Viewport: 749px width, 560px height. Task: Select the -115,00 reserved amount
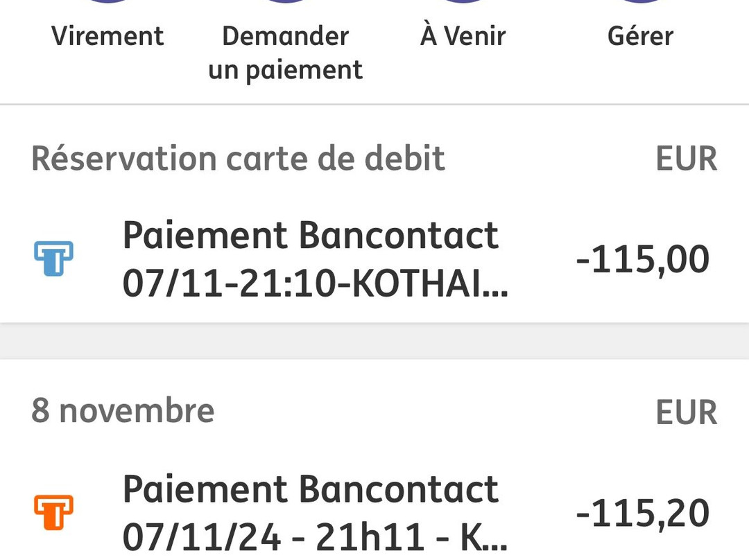point(642,259)
